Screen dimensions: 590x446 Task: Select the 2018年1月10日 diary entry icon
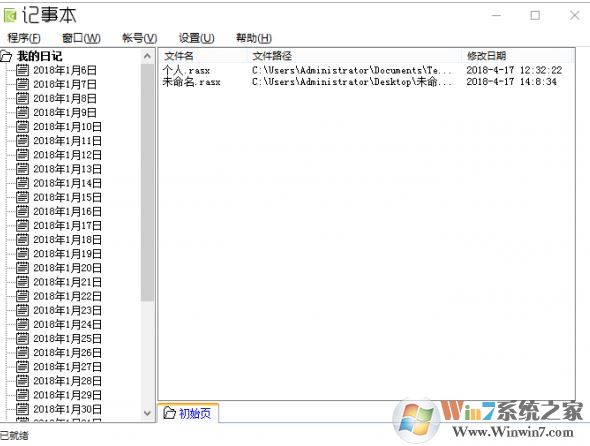(22, 127)
